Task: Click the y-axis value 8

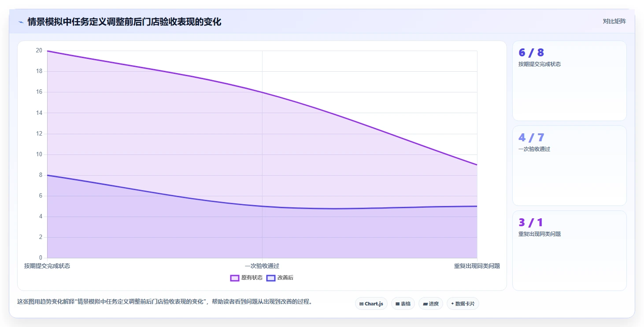Action: [41, 175]
